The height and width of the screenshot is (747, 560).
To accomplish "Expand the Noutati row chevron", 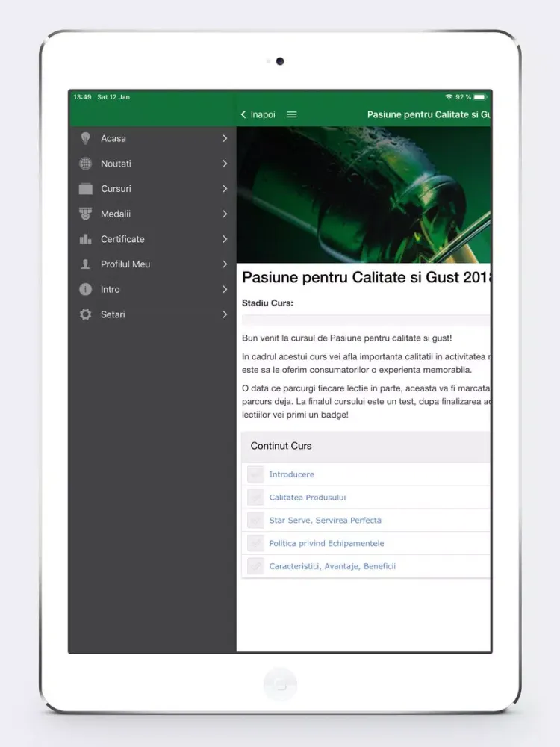I will (x=225, y=164).
